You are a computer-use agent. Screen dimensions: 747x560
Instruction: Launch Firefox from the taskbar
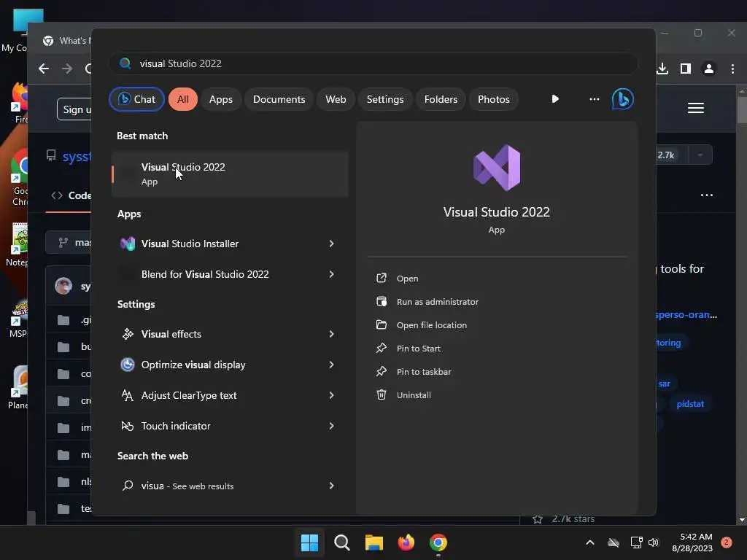[406, 542]
